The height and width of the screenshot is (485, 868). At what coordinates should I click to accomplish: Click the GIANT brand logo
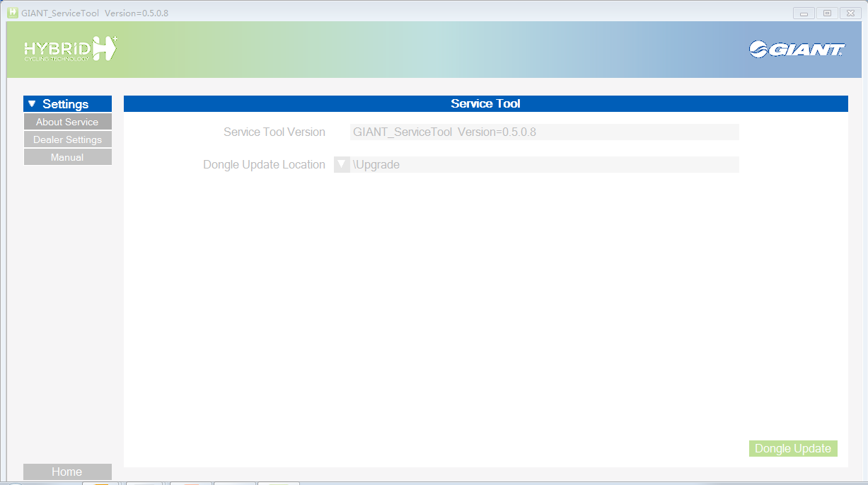pyautogui.click(x=797, y=49)
